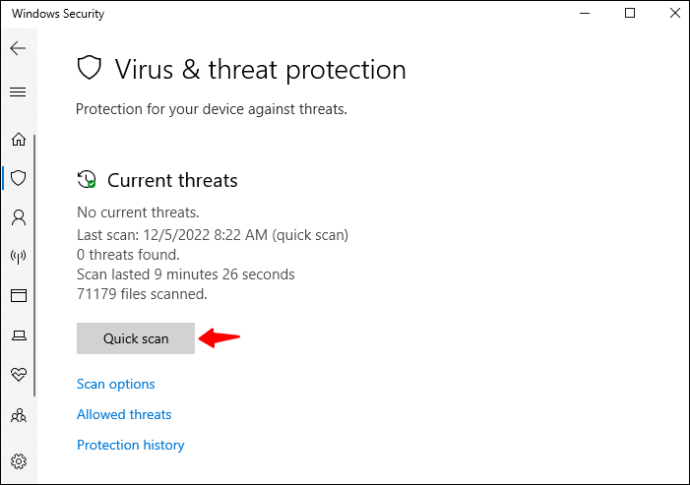The width and height of the screenshot is (690, 485).
Task: Open App & browser control icon
Action: 18,295
